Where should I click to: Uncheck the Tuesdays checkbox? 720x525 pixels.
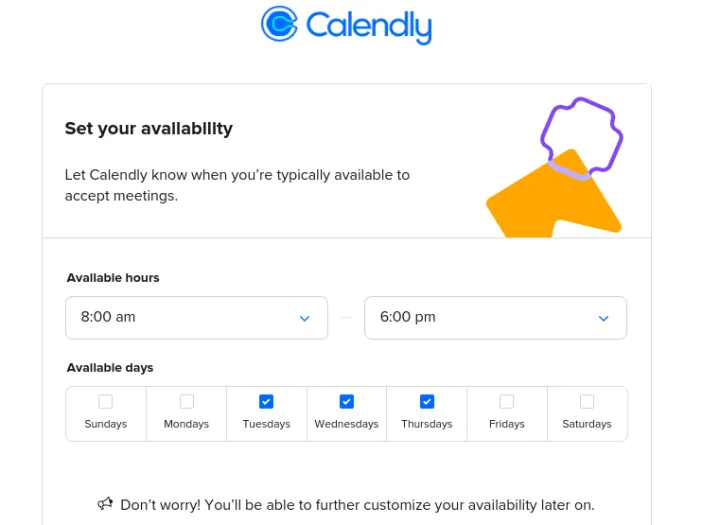coord(266,402)
